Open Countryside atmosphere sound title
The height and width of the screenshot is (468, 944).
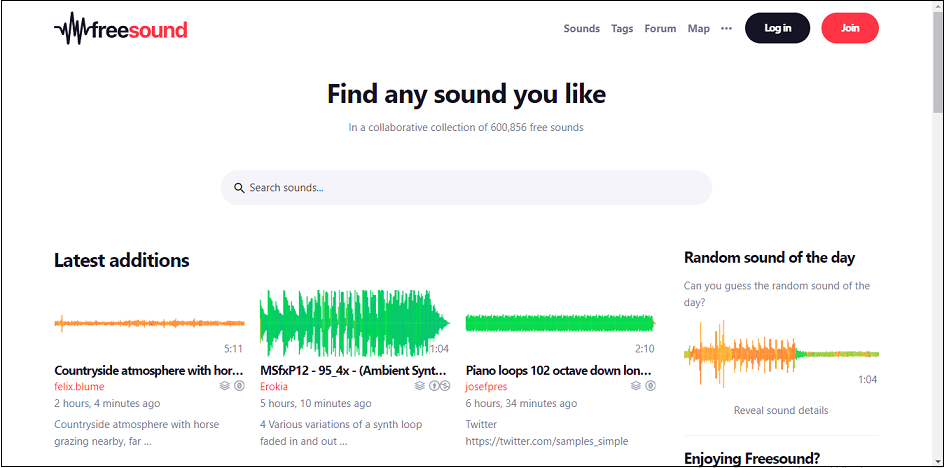click(x=149, y=370)
